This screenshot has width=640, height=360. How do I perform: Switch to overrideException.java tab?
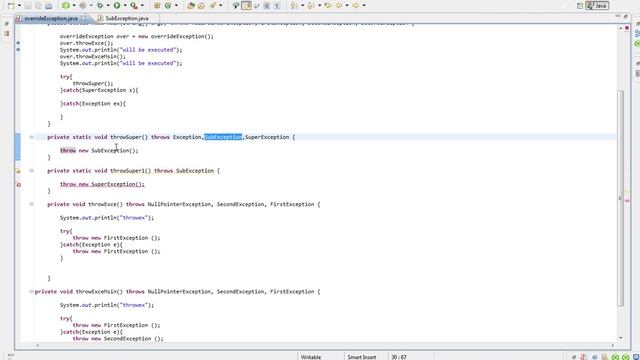(x=51, y=18)
